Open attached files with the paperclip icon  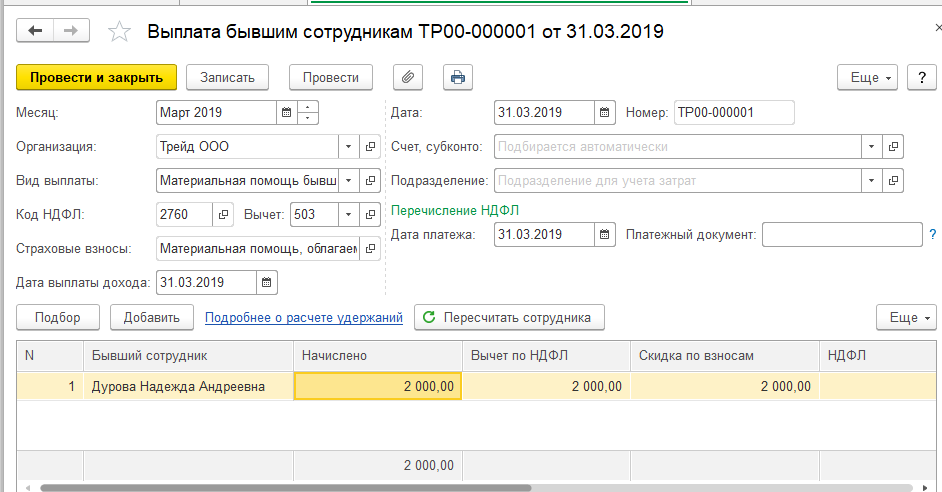(408, 77)
